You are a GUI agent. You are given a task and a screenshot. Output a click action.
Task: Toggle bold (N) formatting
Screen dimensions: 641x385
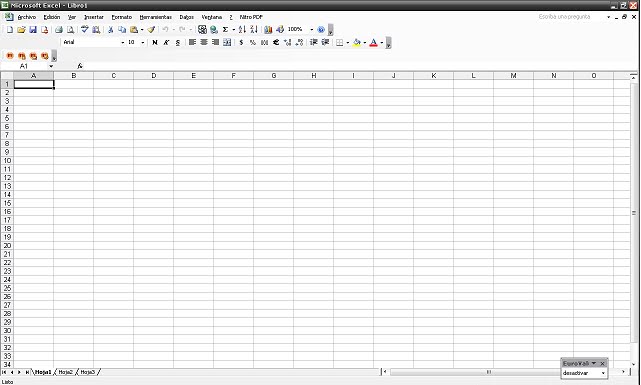[x=155, y=43]
